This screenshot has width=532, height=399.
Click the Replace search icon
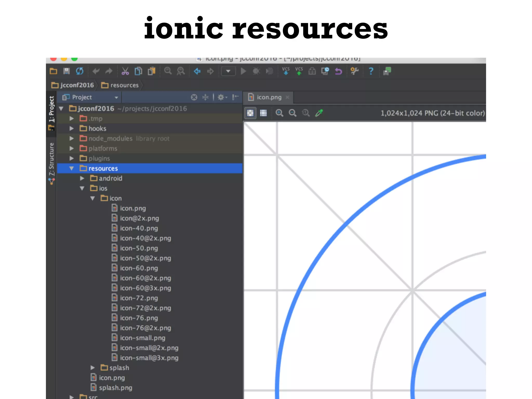tap(181, 71)
